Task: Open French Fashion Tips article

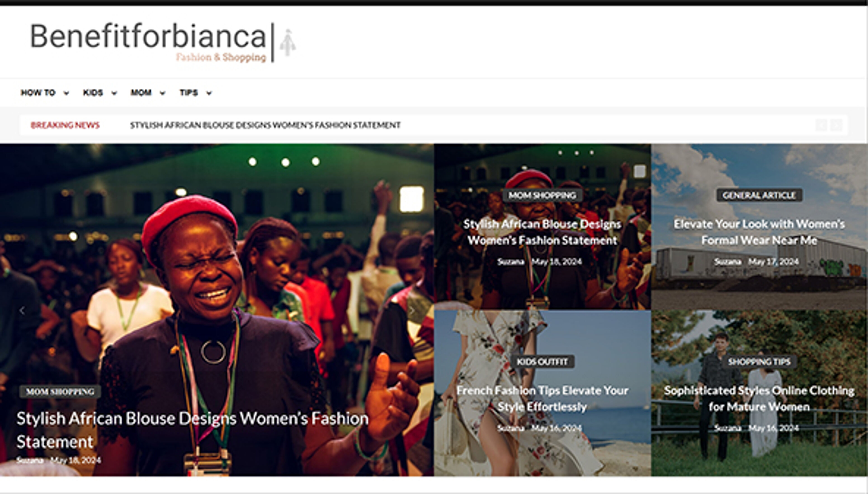Action: pyautogui.click(x=542, y=398)
